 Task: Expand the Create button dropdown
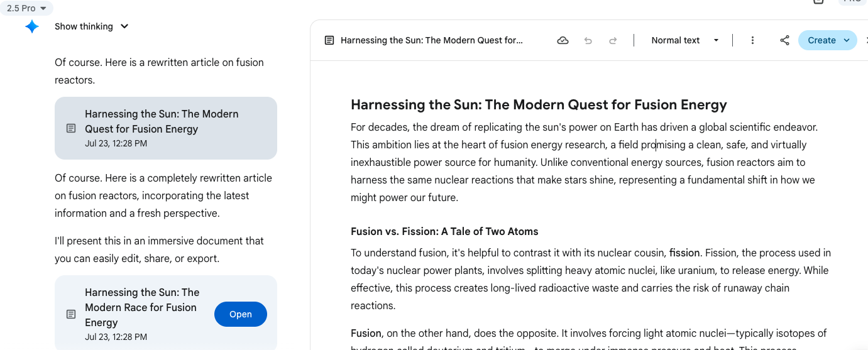click(x=847, y=40)
